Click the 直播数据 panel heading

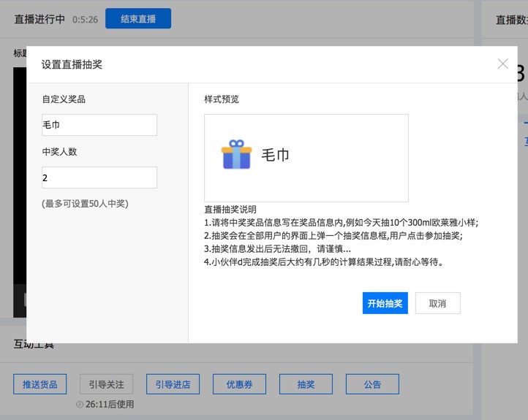(511, 20)
